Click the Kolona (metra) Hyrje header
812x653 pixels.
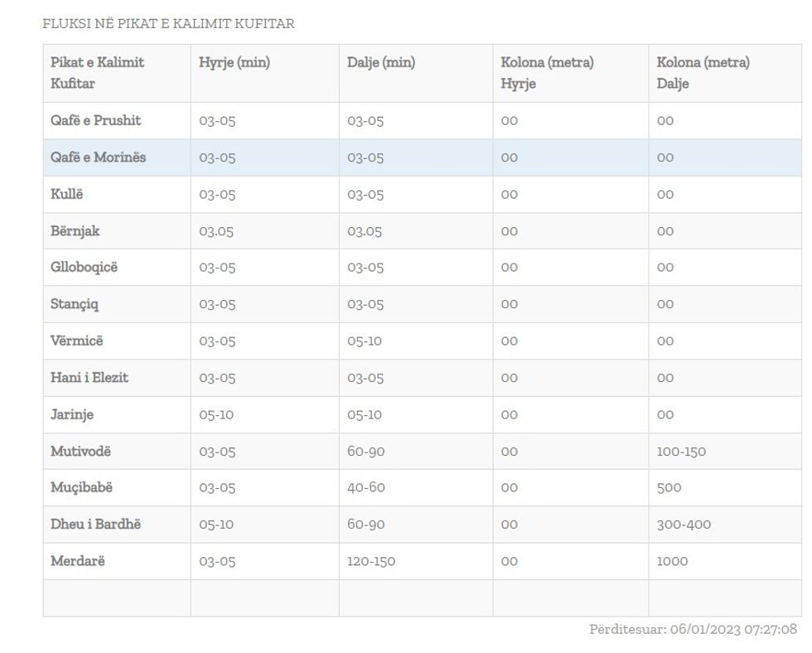pyautogui.click(x=547, y=73)
